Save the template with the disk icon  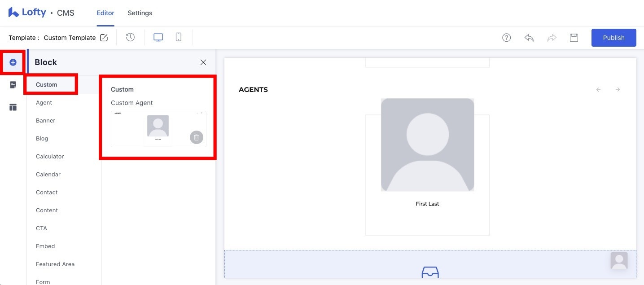[574, 38]
